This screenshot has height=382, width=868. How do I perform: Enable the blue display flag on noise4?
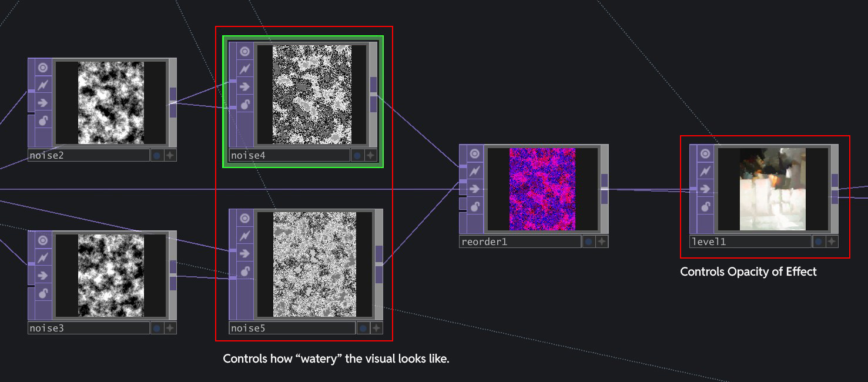357,156
